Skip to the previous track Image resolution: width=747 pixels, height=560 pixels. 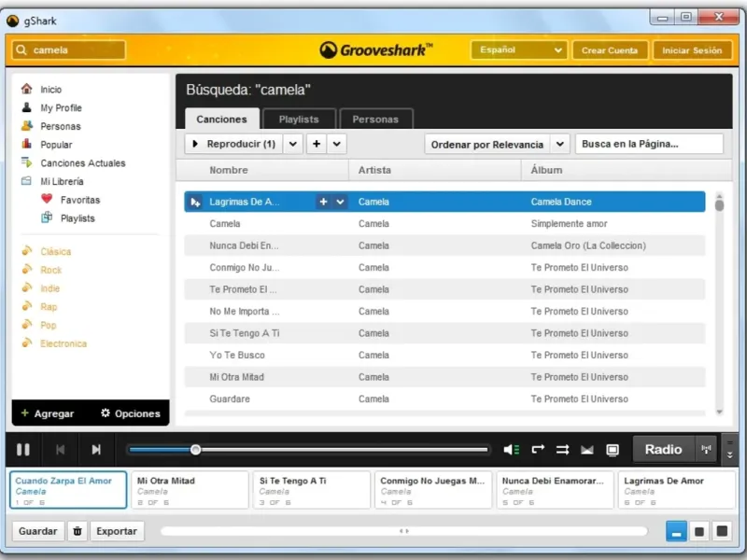60,450
